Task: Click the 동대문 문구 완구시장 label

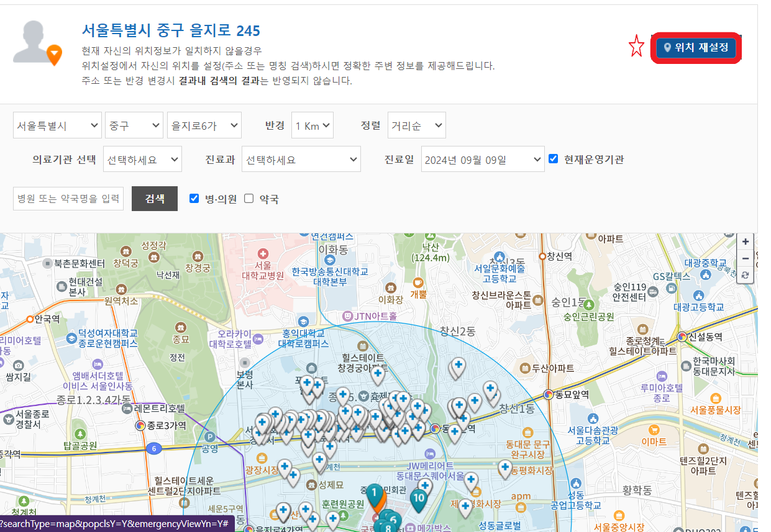Action: (527, 449)
